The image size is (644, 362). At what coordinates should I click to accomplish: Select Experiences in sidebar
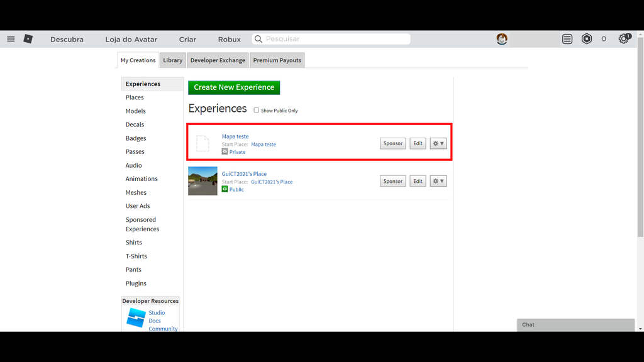click(152, 84)
